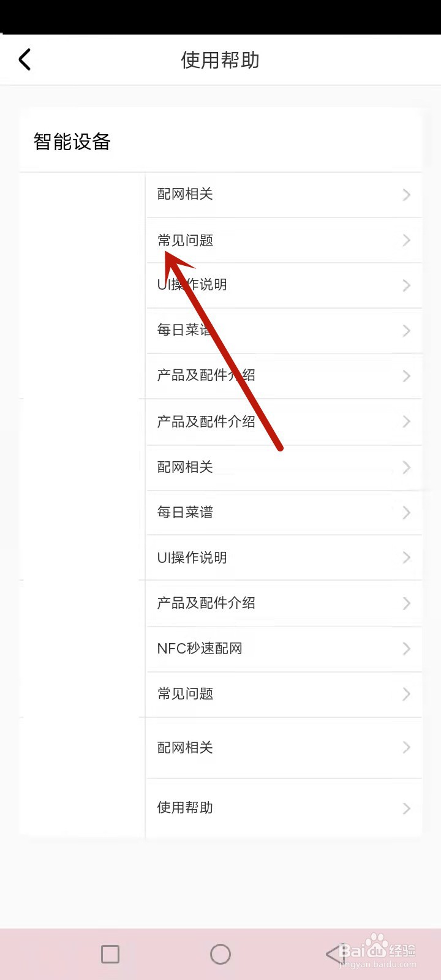Tap the Android home circle icon
441x980 pixels.
(x=221, y=954)
